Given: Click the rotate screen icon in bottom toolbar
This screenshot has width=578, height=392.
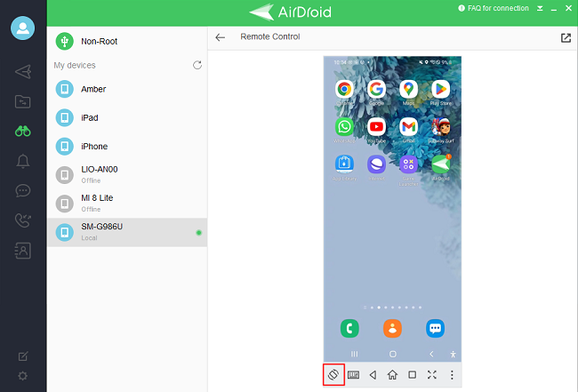Looking at the screenshot, I should point(331,375).
